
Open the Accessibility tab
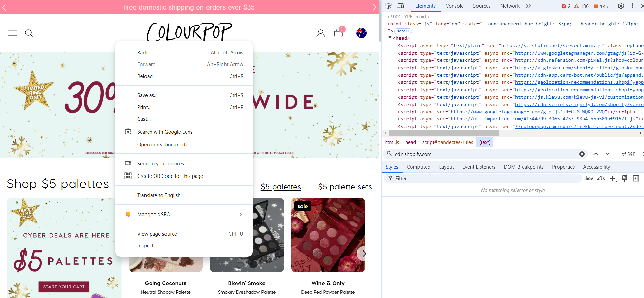[597, 167]
